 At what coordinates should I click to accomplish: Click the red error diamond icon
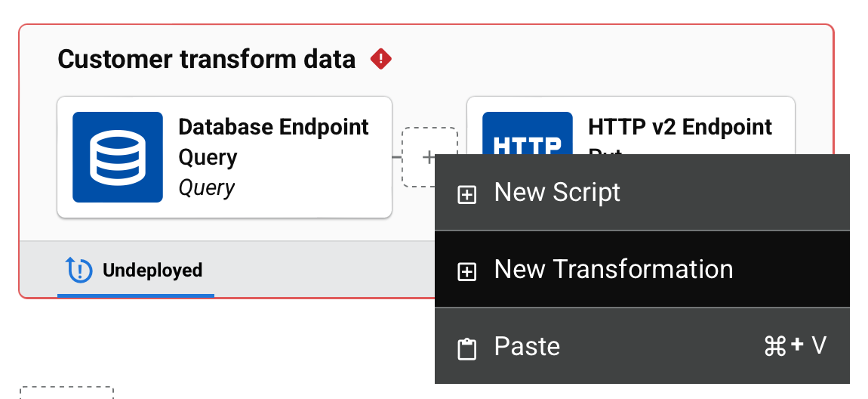coord(381,58)
